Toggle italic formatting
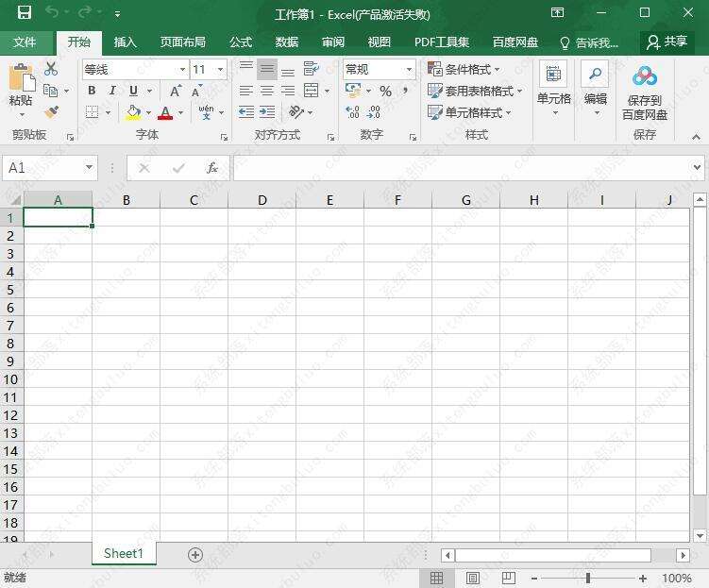 tap(112, 91)
